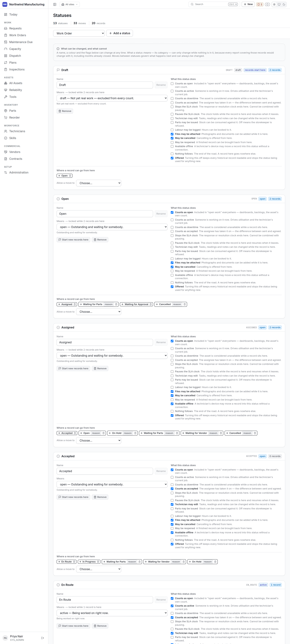Click the '0 records' badge on Accepted

(275, 456)
